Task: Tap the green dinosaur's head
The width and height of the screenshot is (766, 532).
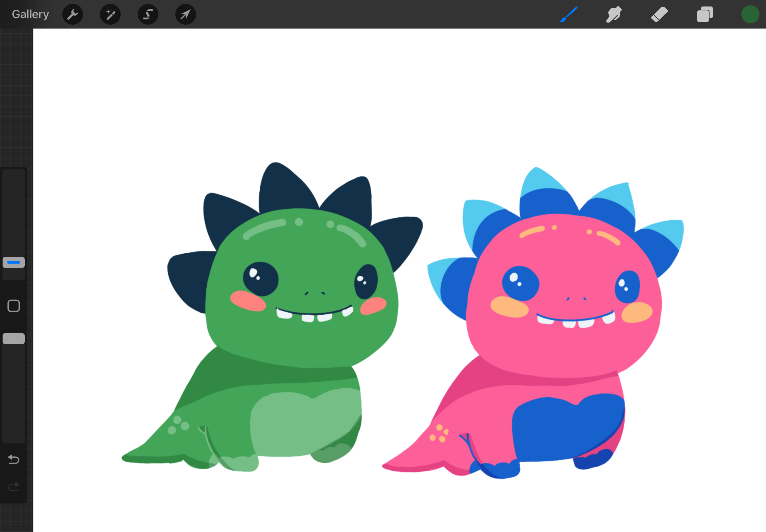Action: point(302,288)
